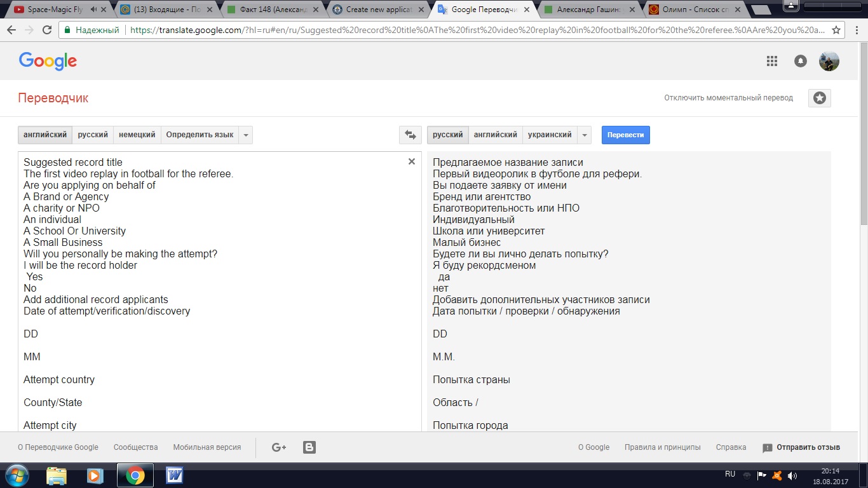Open Chrome menu three dots
This screenshot has height=488, width=868.
(x=856, y=30)
